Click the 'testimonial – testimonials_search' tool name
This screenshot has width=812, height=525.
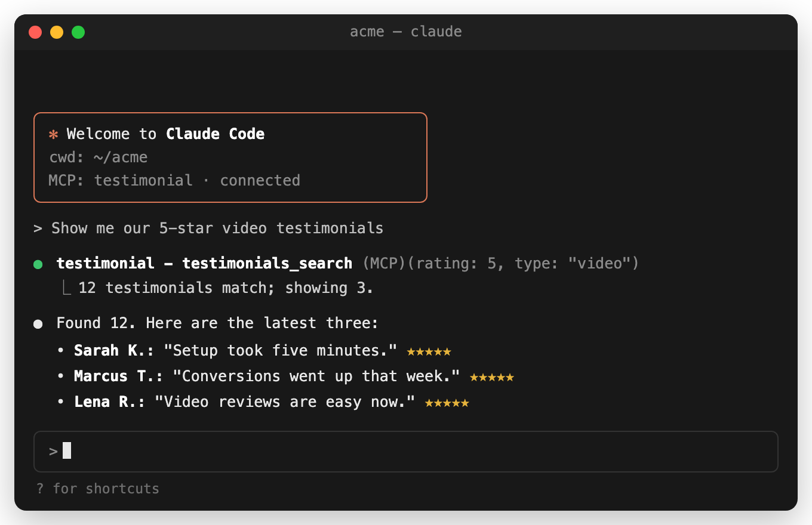(x=204, y=263)
